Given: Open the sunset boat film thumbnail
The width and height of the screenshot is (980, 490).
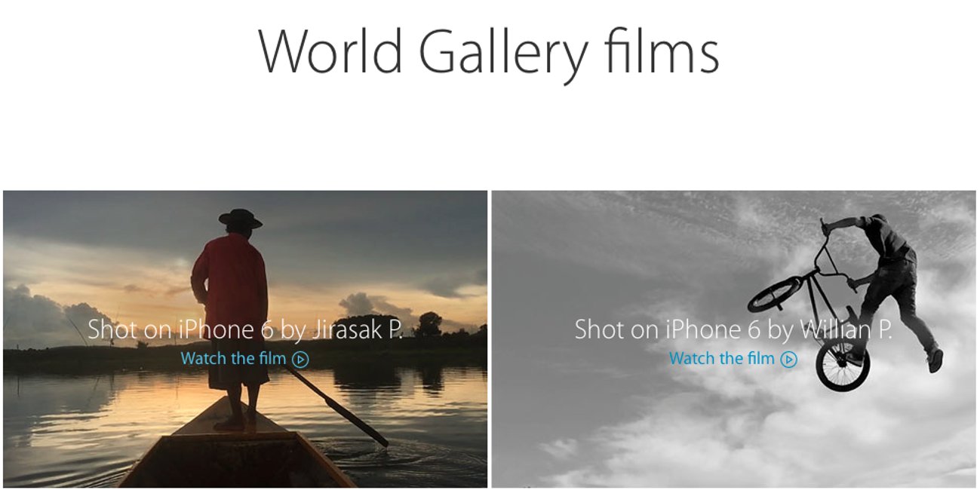Looking at the screenshot, I should [x=245, y=338].
